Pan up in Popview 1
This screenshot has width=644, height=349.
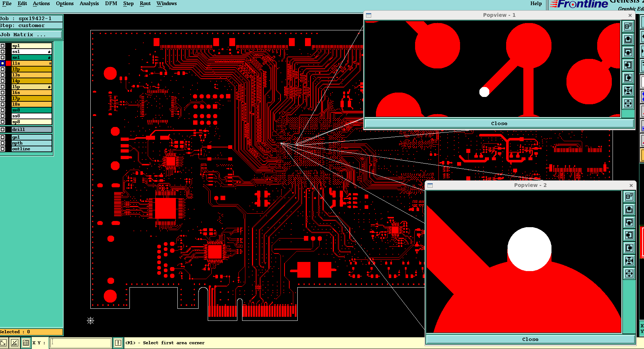click(628, 39)
